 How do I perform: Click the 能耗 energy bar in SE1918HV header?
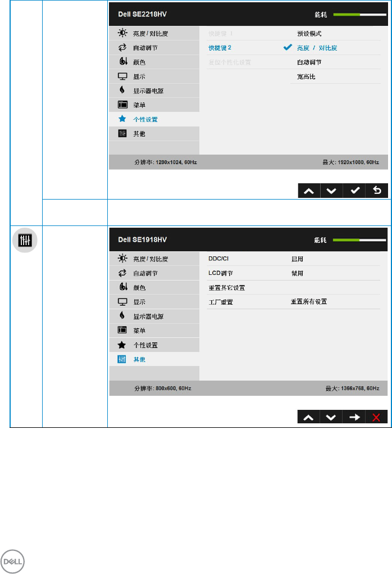click(x=359, y=240)
